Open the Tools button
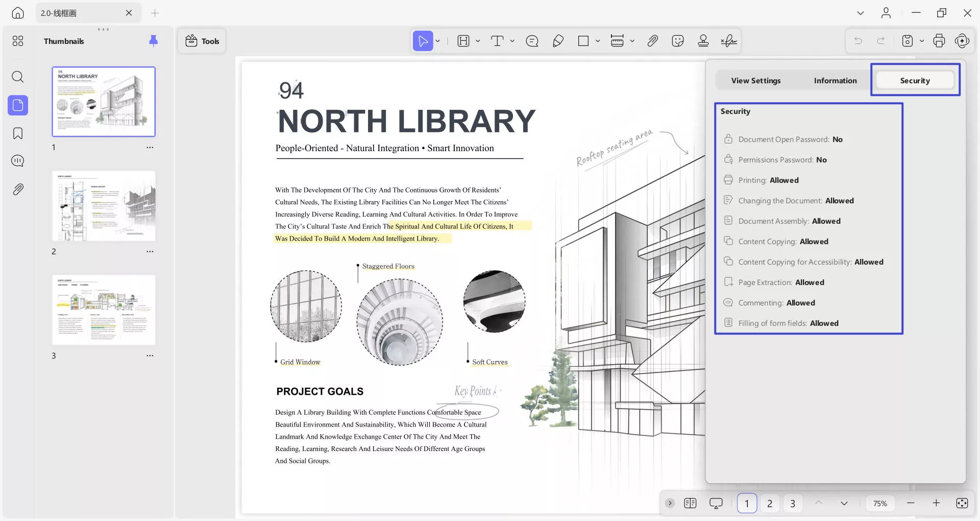This screenshot has height=521, width=980. (202, 41)
